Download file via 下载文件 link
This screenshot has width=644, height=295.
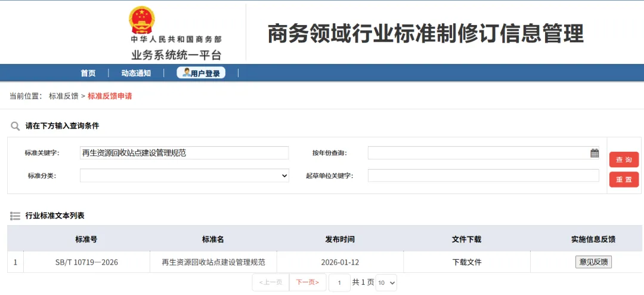(x=467, y=262)
